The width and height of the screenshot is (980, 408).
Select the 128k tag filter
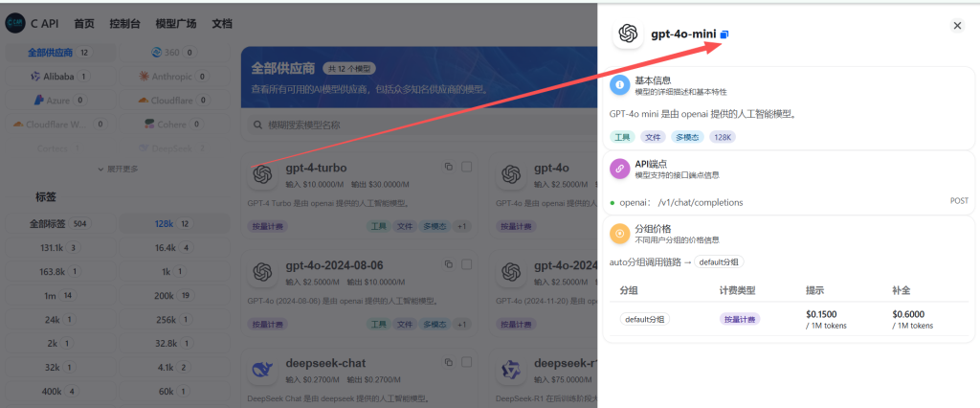[x=174, y=223]
